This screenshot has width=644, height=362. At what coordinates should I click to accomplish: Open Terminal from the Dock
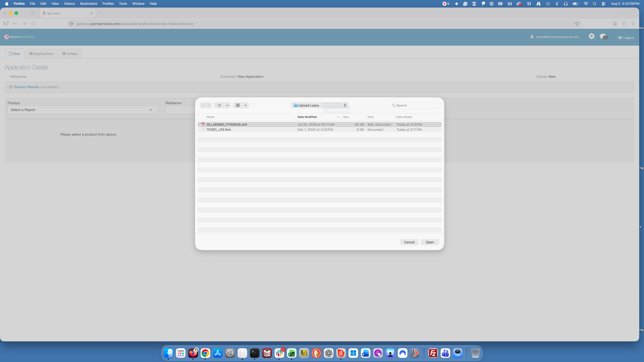[254, 353]
